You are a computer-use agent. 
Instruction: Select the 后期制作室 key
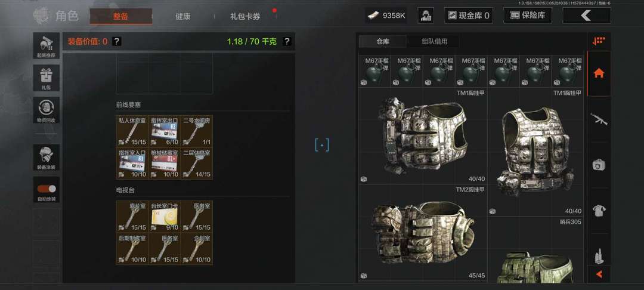pos(132,248)
